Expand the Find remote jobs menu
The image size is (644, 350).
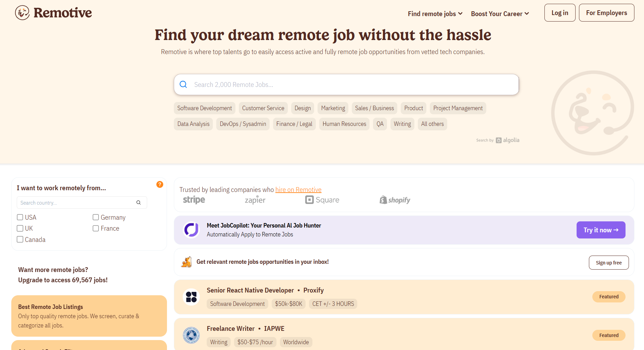pos(435,14)
